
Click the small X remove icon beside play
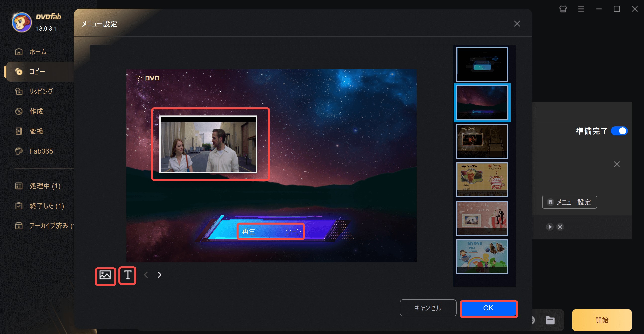[x=560, y=227]
